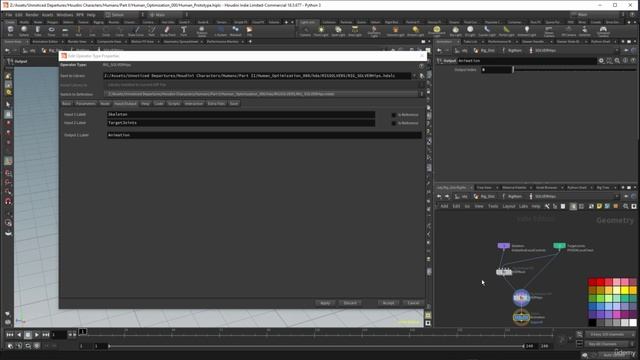Select the Sky Light shelf tool
The width and height of the screenshot is (640, 360).
click(456, 31)
